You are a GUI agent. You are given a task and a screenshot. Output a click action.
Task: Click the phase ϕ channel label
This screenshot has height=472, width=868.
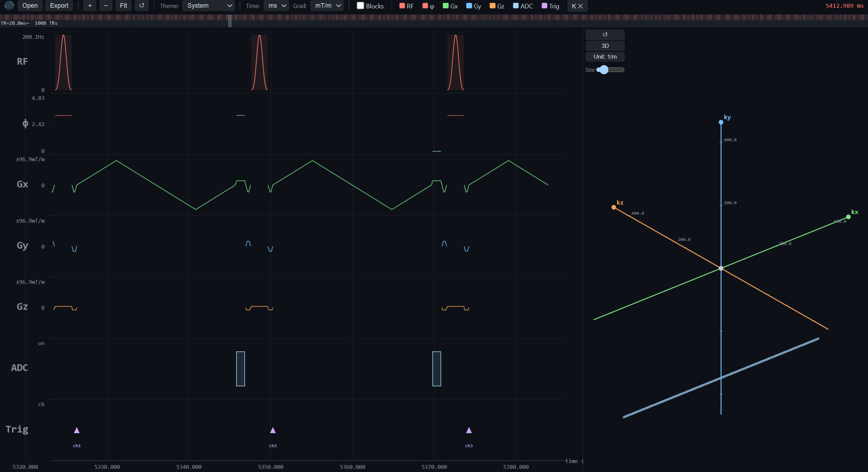pos(25,123)
